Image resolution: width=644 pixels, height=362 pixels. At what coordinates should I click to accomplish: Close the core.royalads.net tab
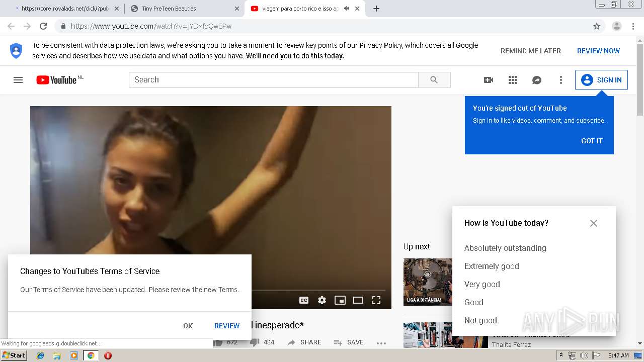117,9
